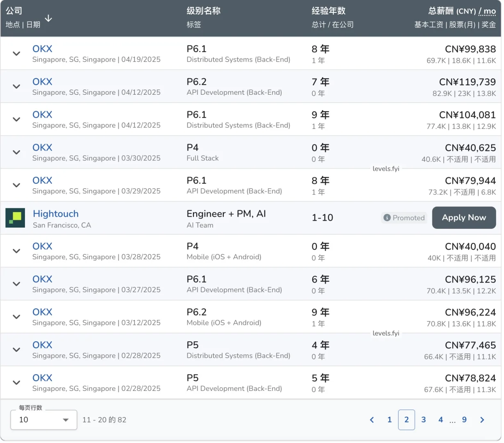This screenshot has height=443, width=504.
Task: Click the CN¥99,838 total compensation value
Action: coord(470,49)
